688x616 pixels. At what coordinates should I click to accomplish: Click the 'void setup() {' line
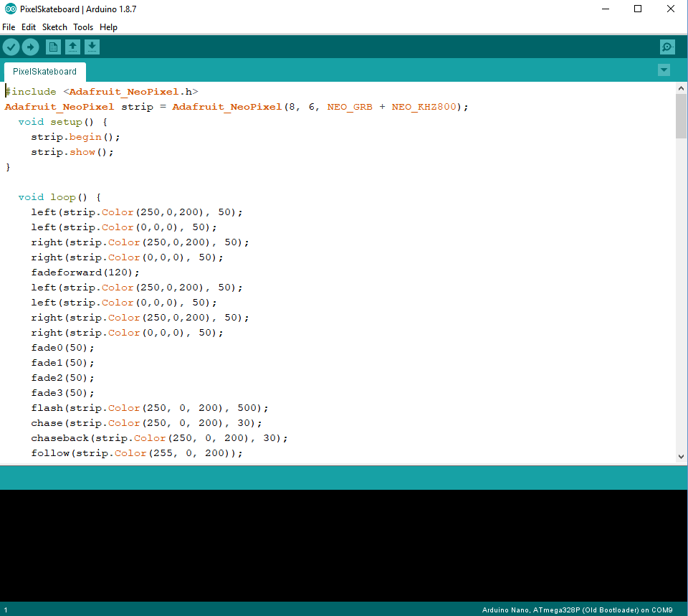click(63, 122)
